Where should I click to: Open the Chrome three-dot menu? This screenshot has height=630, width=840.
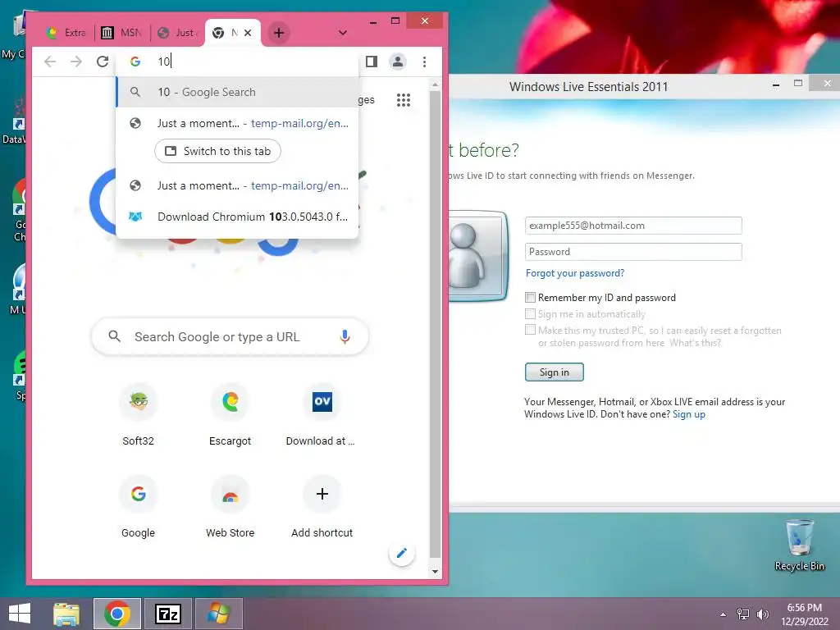point(424,62)
